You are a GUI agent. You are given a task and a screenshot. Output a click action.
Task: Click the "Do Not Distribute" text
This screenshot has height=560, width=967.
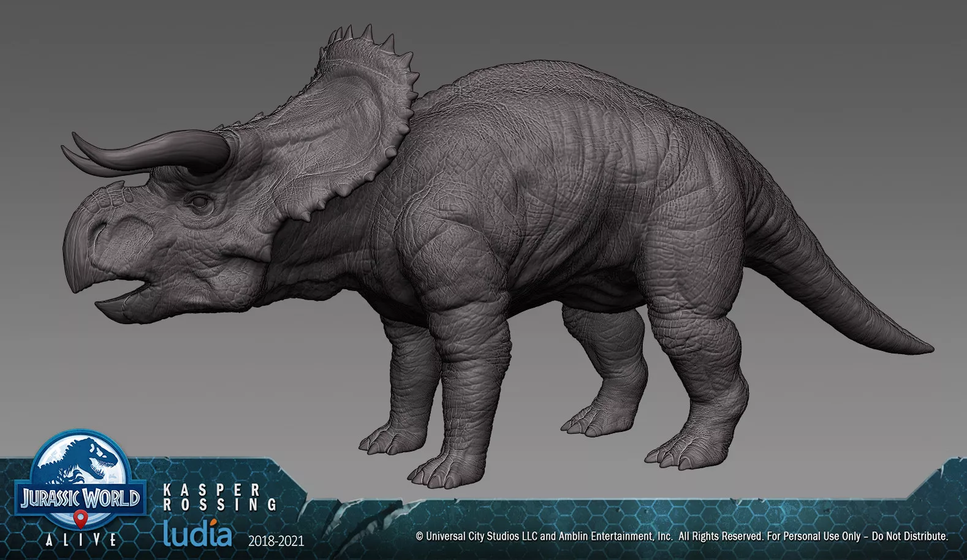click(909, 536)
